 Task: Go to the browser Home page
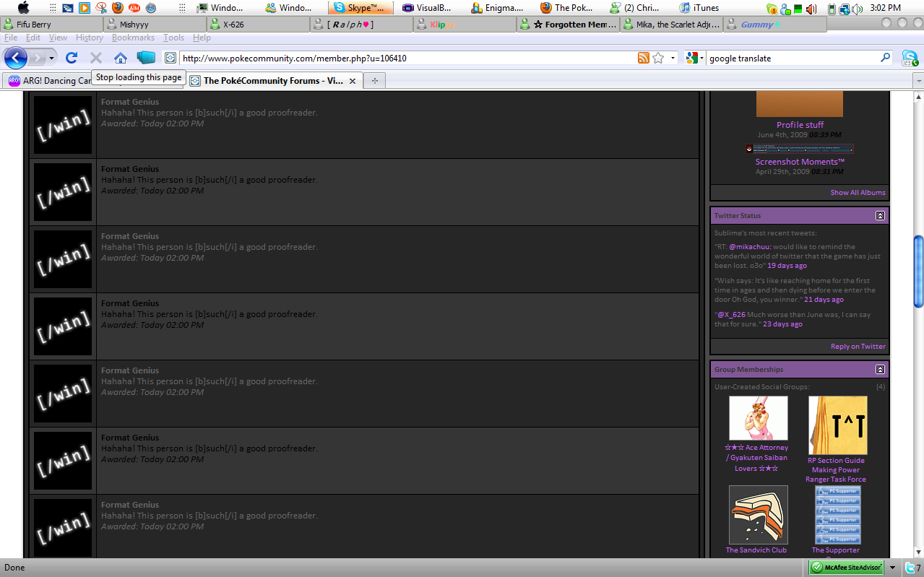point(120,58)
